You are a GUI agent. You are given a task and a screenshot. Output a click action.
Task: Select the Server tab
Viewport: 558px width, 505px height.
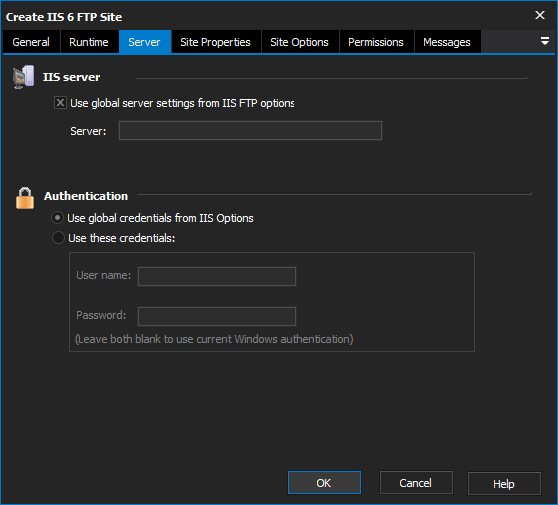click(x=145, y=42)
